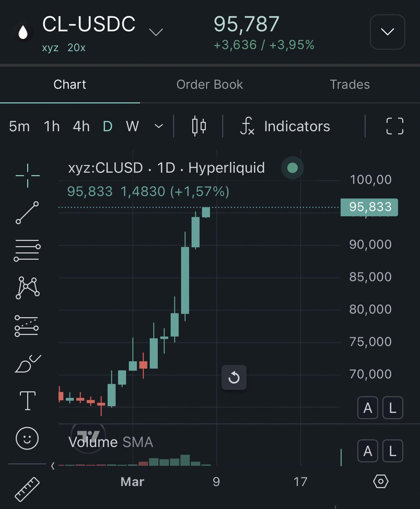This screenshot has width=420, height=509.
Task: Expand the CL-USDC market selector chevron
Action: pos(156,32)
